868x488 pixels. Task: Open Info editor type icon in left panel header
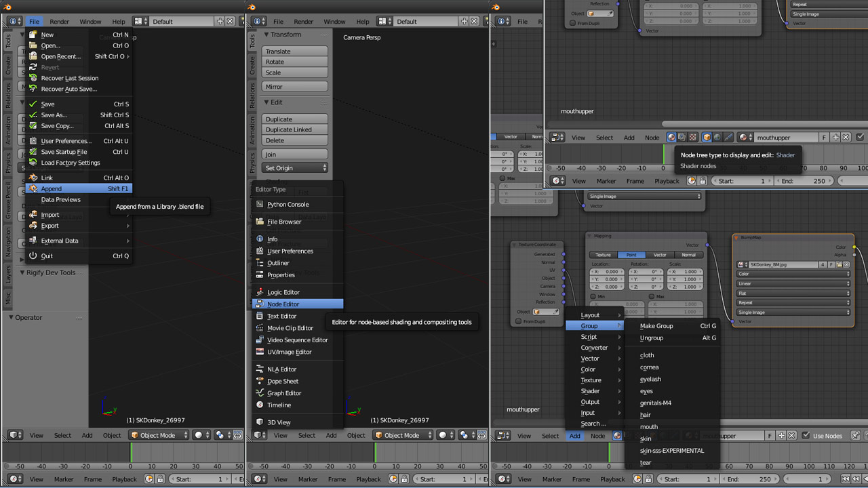tap(15, 21)
